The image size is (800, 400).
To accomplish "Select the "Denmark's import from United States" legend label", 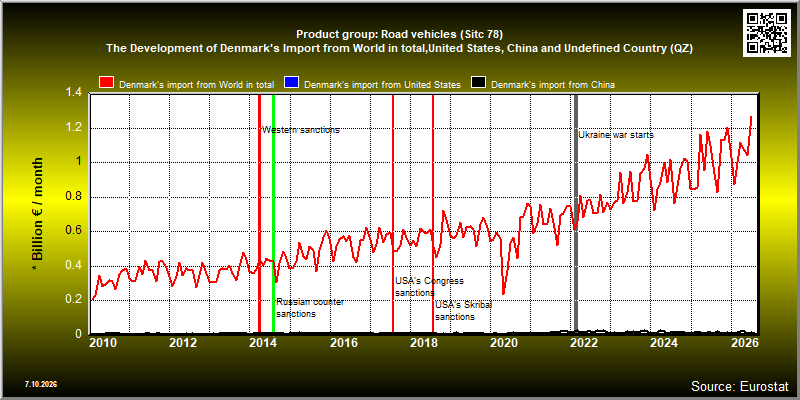I will tap(382, 85).
